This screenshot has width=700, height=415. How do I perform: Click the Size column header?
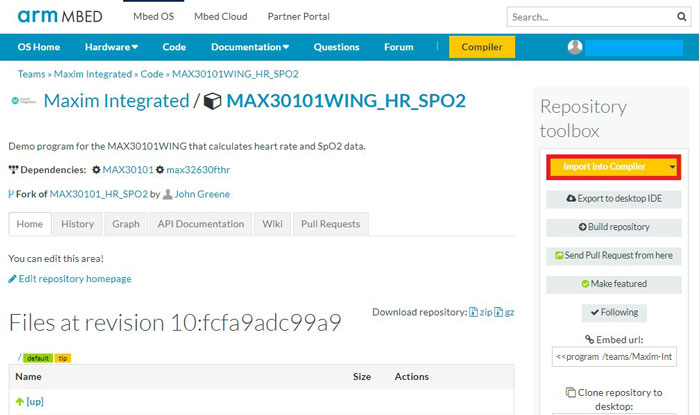click(x=362, y=377)
